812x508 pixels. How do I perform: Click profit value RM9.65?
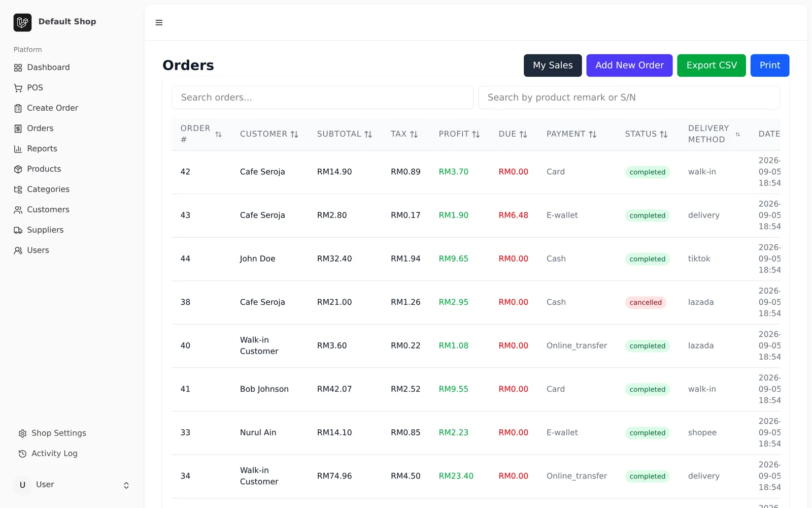[453, 259]
